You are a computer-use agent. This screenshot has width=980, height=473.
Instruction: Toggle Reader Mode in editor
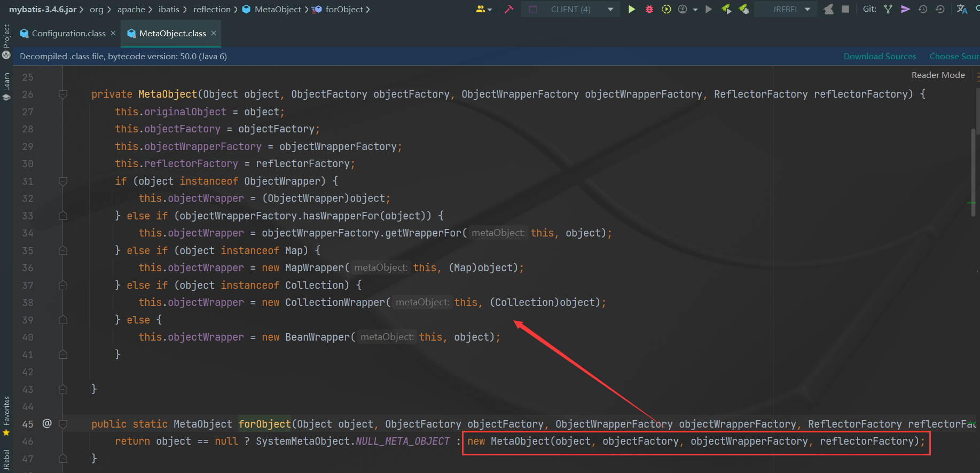click(938, 75)
